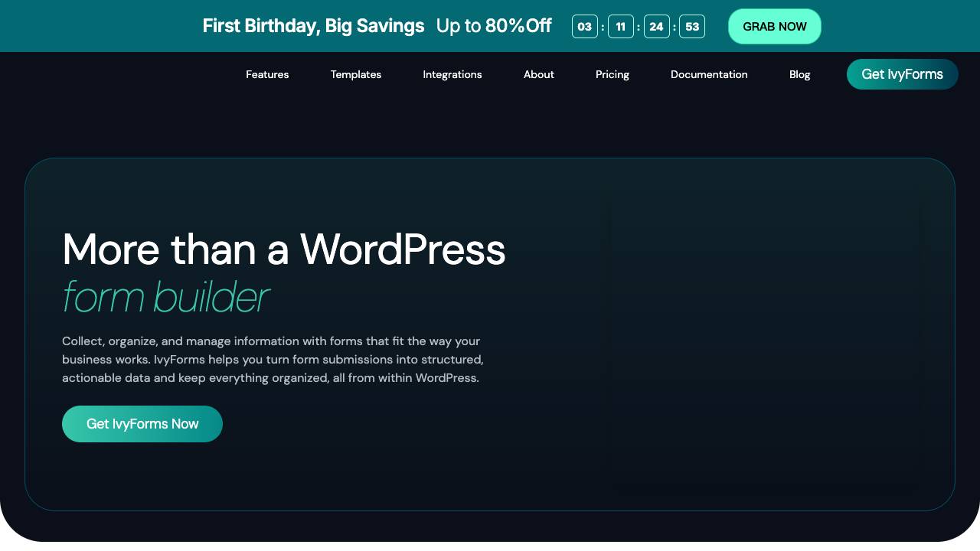Image resolution: width=980 pixels, height=551 pixels.
Task: Click the countdown hours box showing 11
Action: point(620,27)
